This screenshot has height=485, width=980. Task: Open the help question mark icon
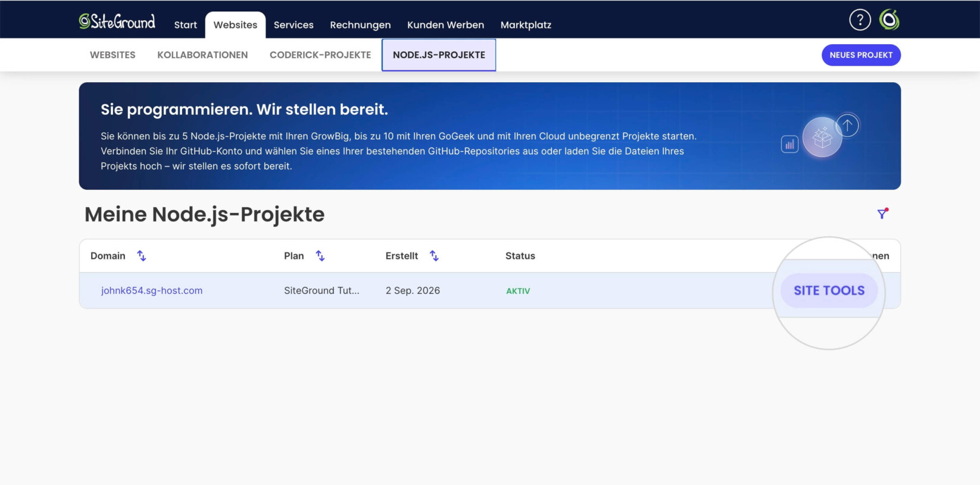(x=860, y=20)
